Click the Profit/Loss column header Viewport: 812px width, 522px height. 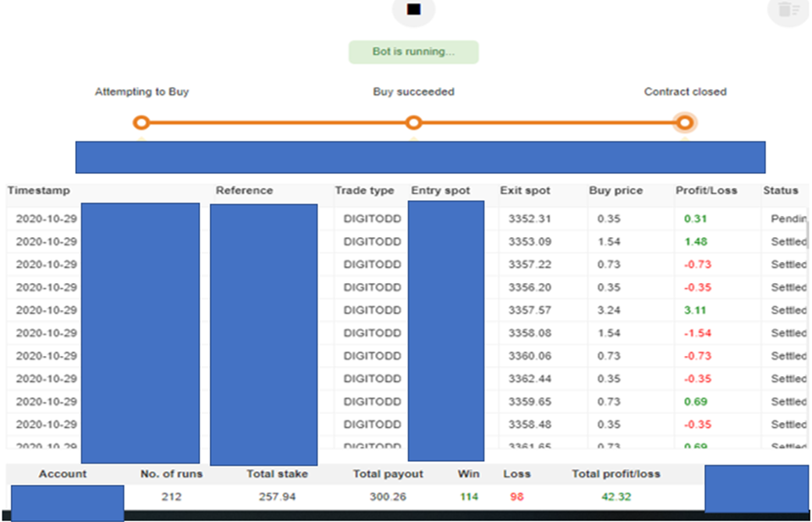click(x=704, y=190)
